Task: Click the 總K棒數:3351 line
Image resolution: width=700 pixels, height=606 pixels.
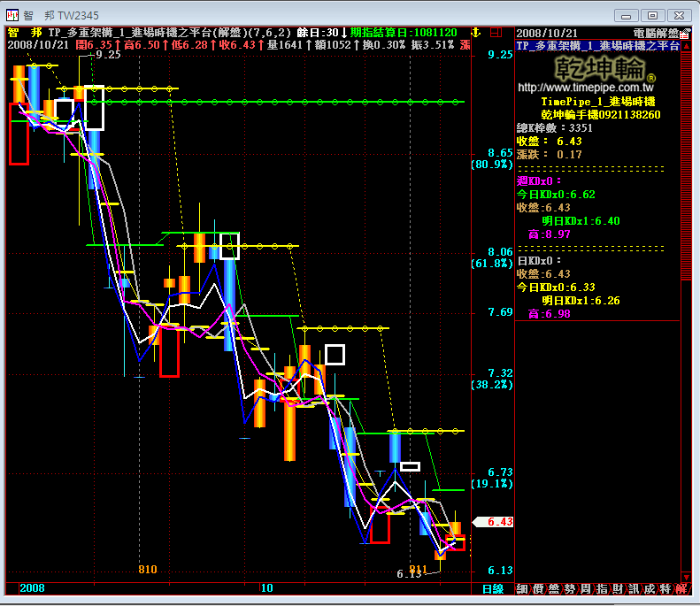Action: click(x=555, y=128)
